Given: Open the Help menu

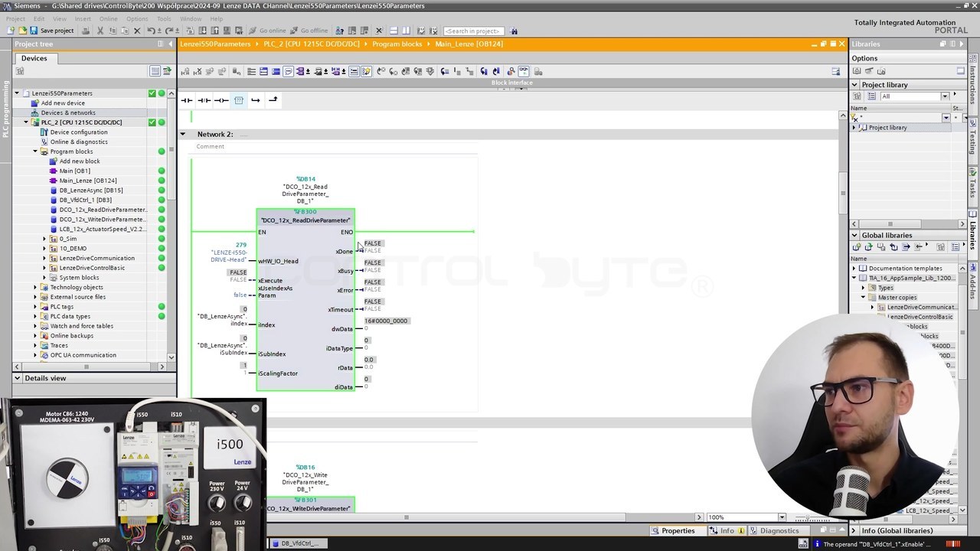Looking at the screenshot, I should 216,18.
